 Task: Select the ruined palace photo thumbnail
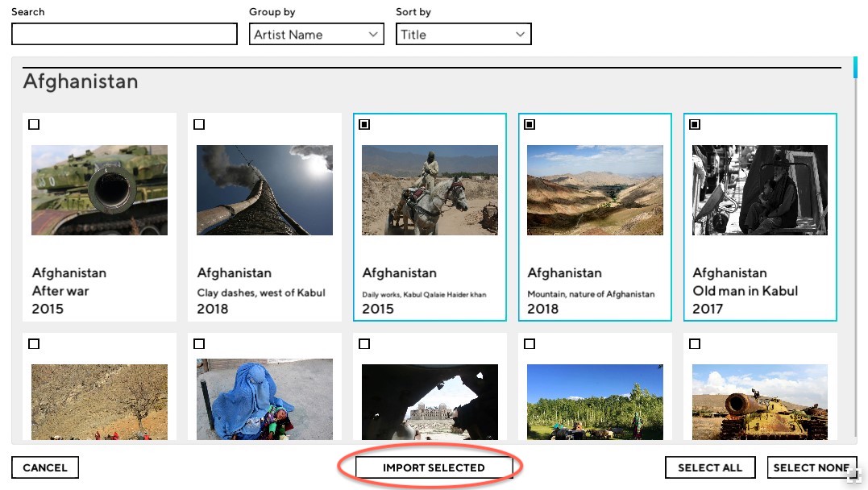[430, 402]
